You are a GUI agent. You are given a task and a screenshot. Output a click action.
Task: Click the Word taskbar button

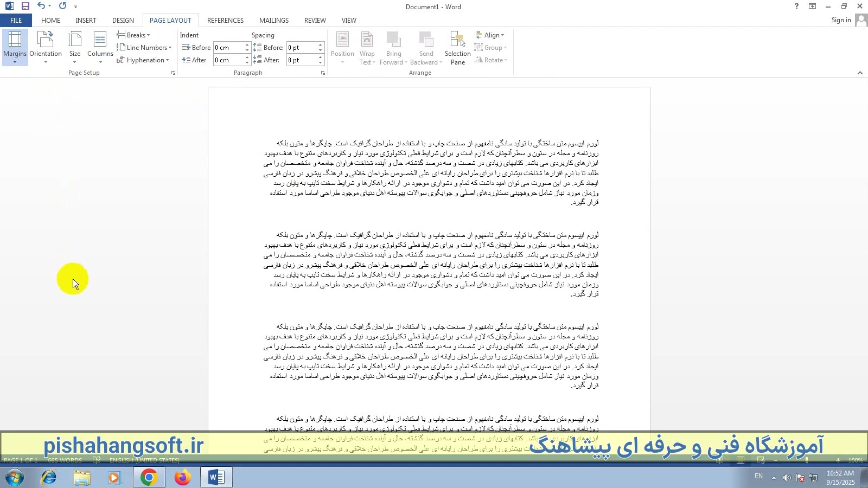(216, 478)
